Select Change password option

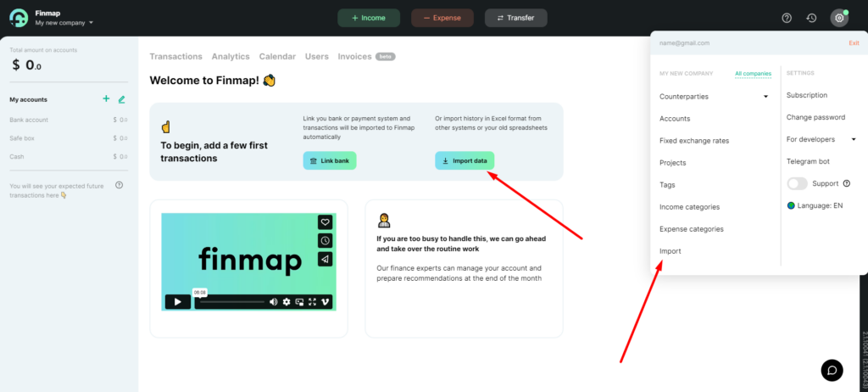click(816, 118)
